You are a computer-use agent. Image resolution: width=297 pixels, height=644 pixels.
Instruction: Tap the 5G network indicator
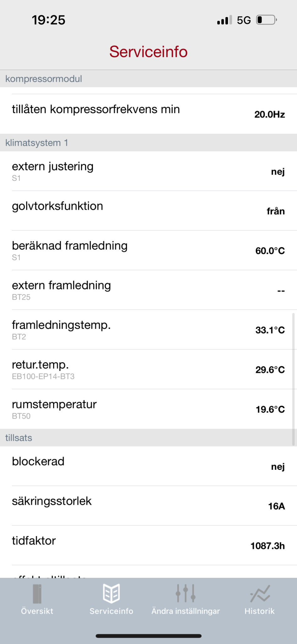coord(244,20)
